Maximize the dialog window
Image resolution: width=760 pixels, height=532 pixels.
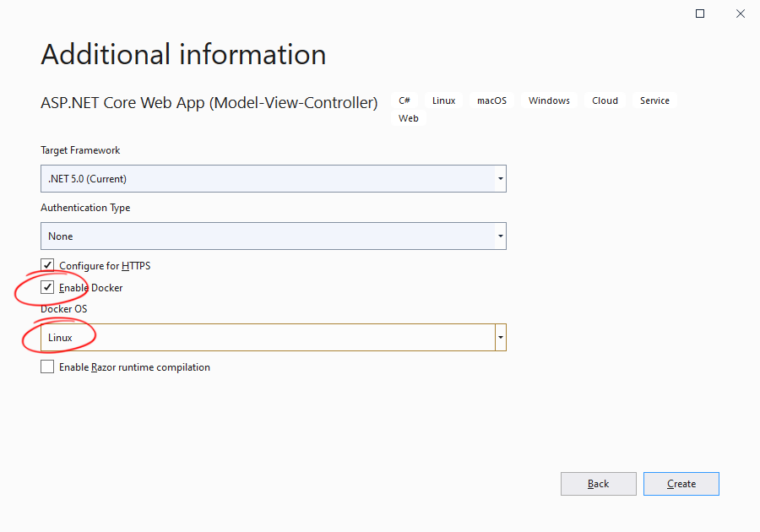pyautogui.click(x=700, y=14)
